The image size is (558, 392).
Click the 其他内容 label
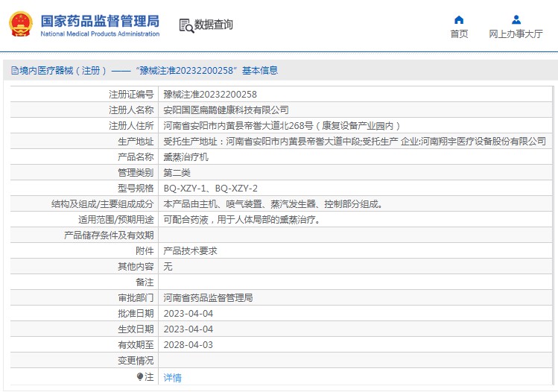point(136,267)
